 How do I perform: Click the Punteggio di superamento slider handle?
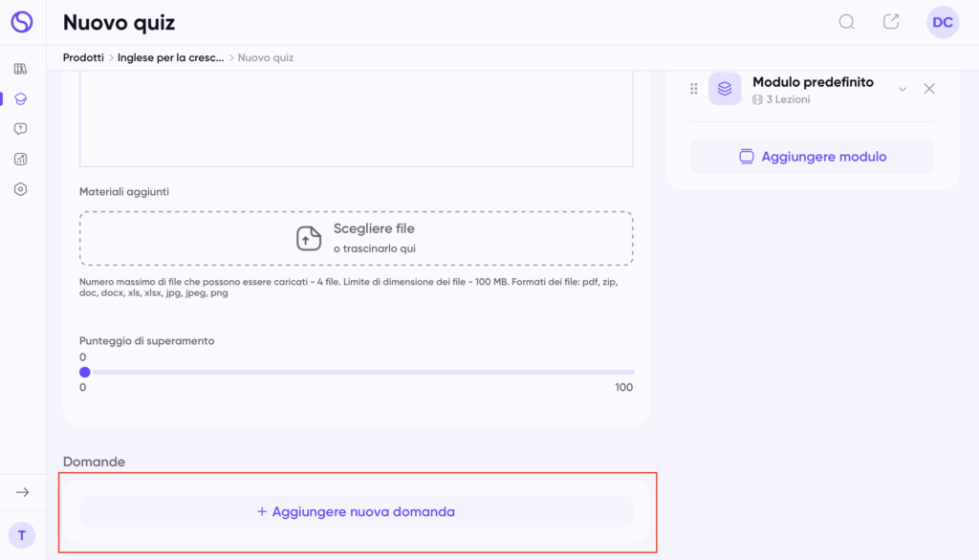(x=85, y=372)
